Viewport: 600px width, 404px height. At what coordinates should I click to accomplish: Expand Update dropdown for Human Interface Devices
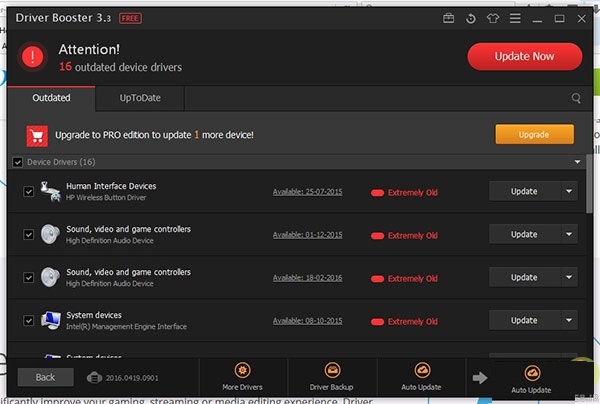point(569,192)
